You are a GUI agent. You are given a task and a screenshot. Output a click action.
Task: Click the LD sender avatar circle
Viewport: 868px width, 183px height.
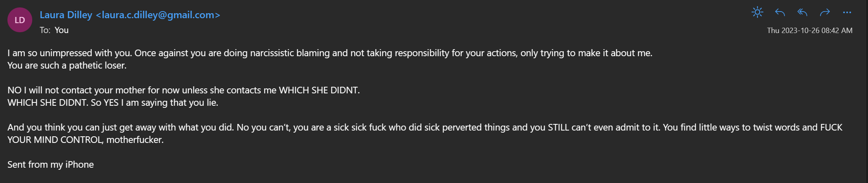(x=20, y=20)
